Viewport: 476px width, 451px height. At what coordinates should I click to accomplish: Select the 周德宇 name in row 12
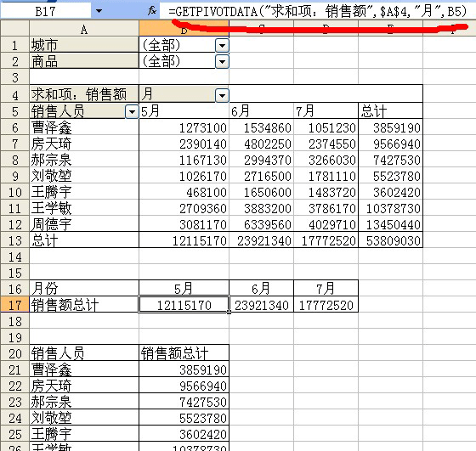(51, 224)
